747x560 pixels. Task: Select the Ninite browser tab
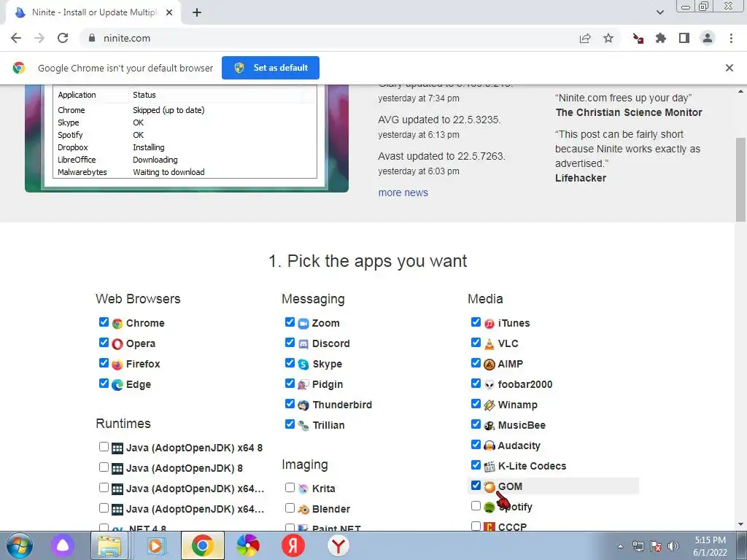pos(93,13)
